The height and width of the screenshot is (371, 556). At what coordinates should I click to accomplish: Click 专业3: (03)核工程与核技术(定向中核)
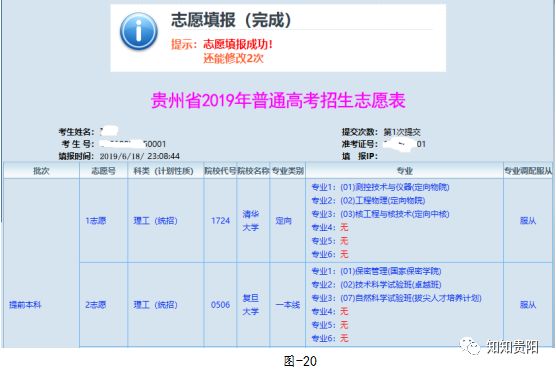pyautogui.click(x=380, y=214)
